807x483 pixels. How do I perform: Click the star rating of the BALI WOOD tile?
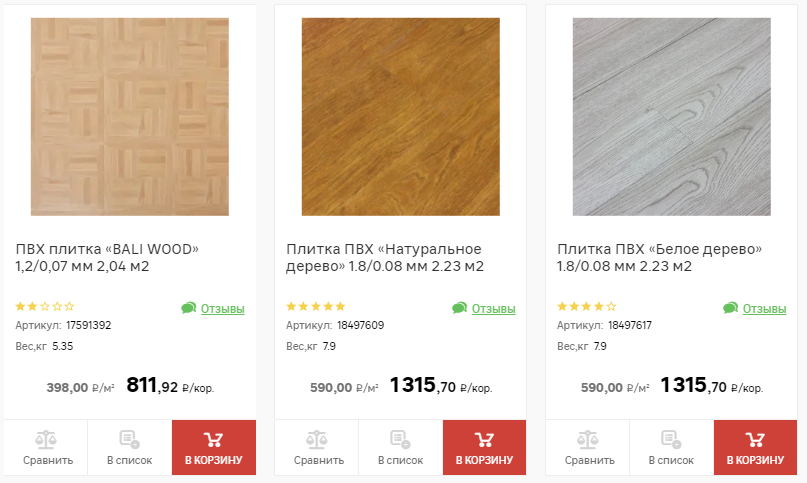[45, 307]
